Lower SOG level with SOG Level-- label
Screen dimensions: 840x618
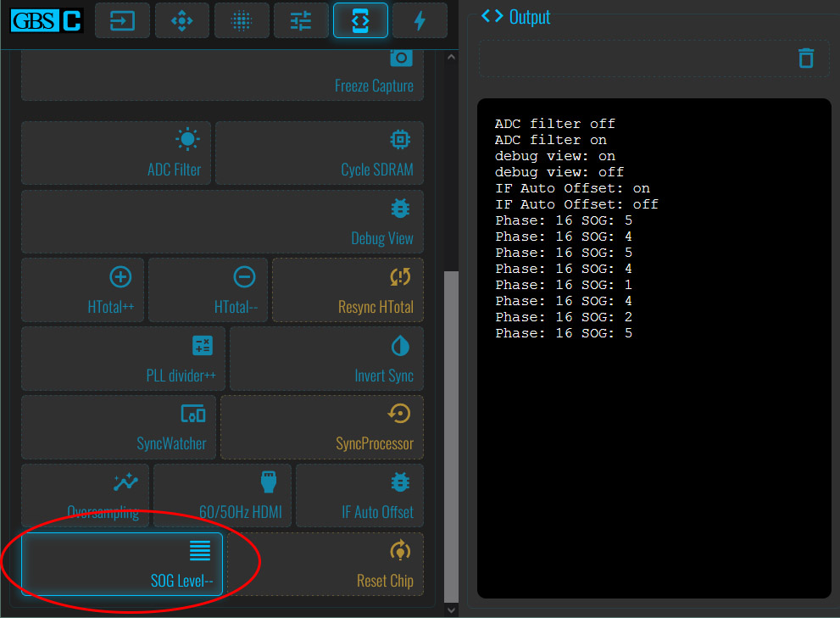(181, 581)
